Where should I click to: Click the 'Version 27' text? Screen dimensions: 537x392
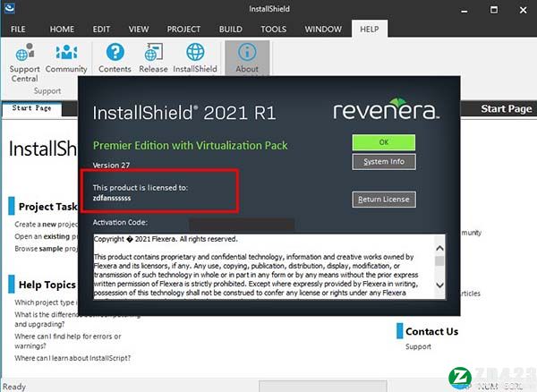click(111, 165)
